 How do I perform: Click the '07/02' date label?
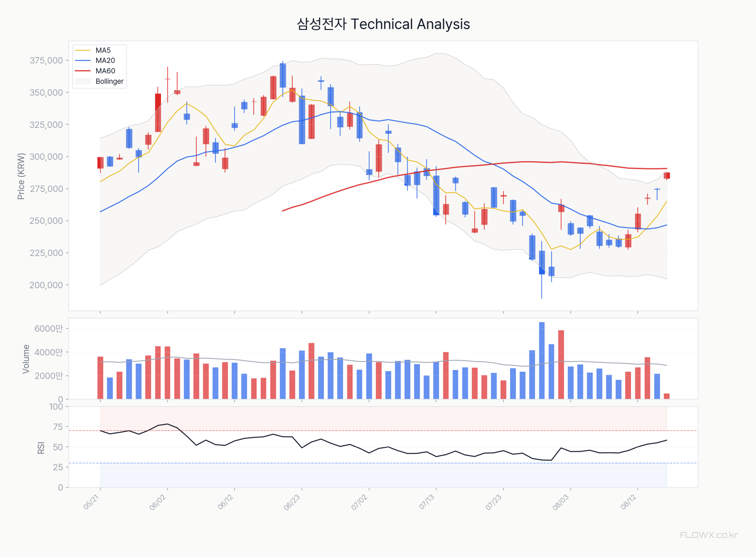coord(360,502)
